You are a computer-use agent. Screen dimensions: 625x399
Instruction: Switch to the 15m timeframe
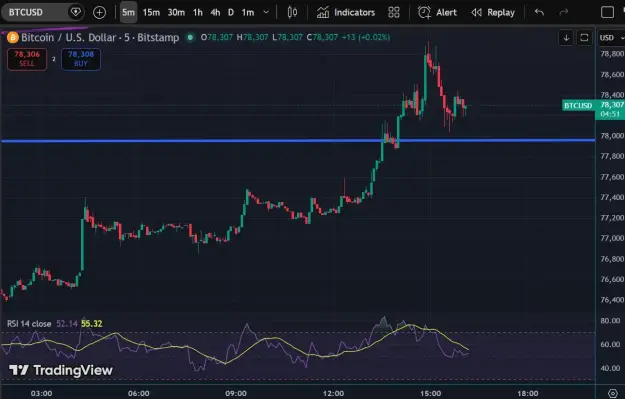(151, 12)
